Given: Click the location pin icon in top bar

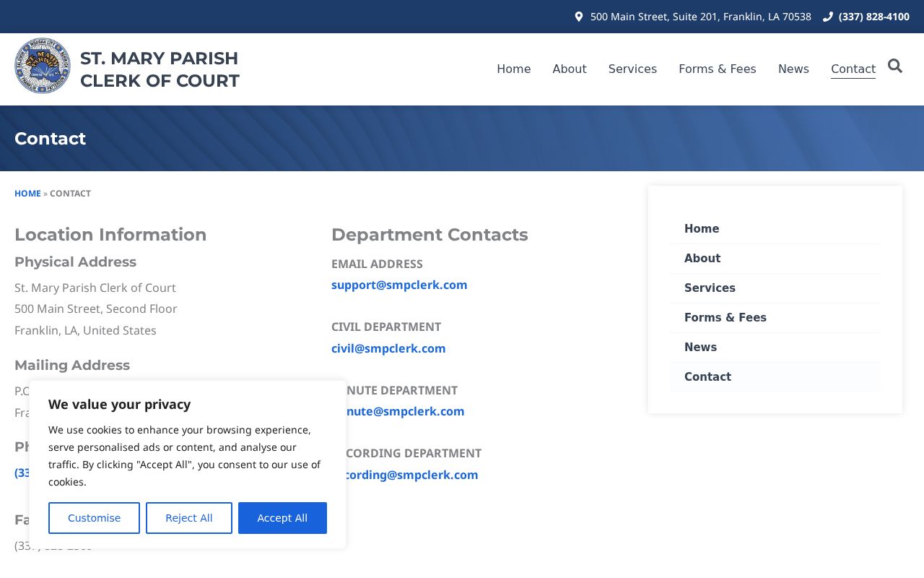Looking at the screenshot, I should point(579,17).
